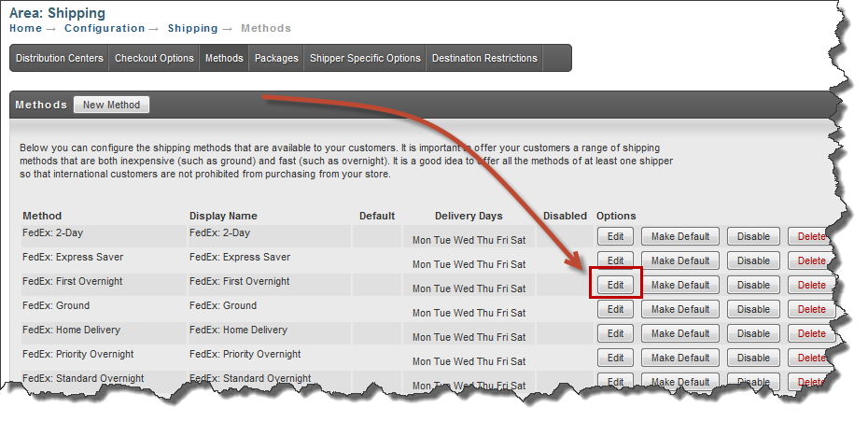The image size is (868, 422).
Task: Click the FedEx: Express Saver method name cell
Action: [x=104, y=260]
